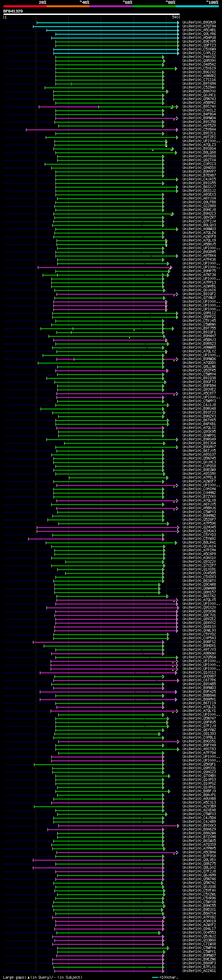The height and width of the screenshot is (980, 222).
Task: Open hit UniRef100_Q9LYR6
Action: pos(199,34)
